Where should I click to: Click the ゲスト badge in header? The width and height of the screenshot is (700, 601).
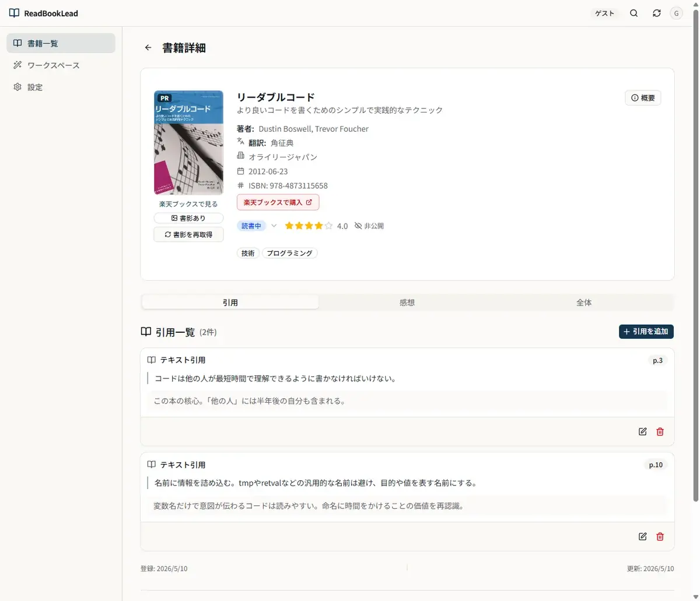coord(604,13)
